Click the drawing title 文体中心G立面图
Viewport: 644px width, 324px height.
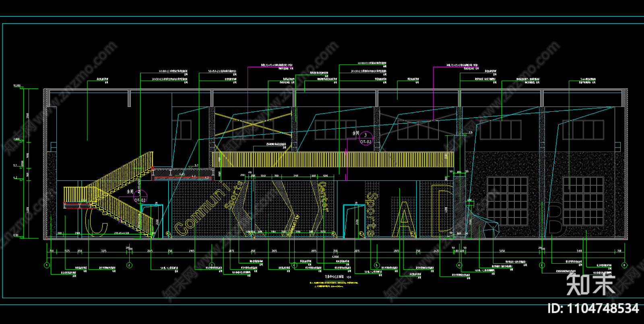point(335,277)
